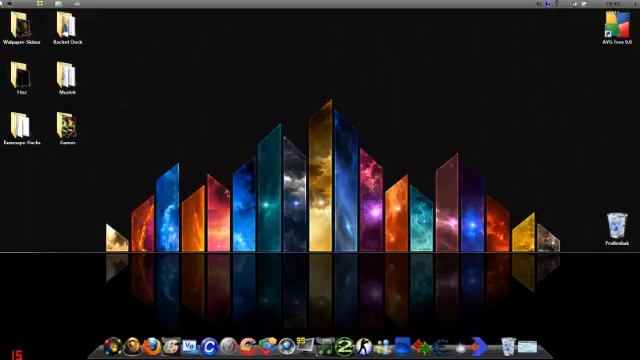Open Windows Live Messenger in dock
This screenshot has height=360, width=640.
(383, 347)
